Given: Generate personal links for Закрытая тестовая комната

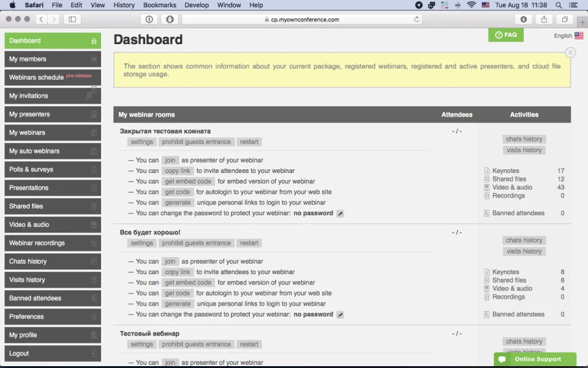Looking at the screenshot, I should [x=178, y=202].
